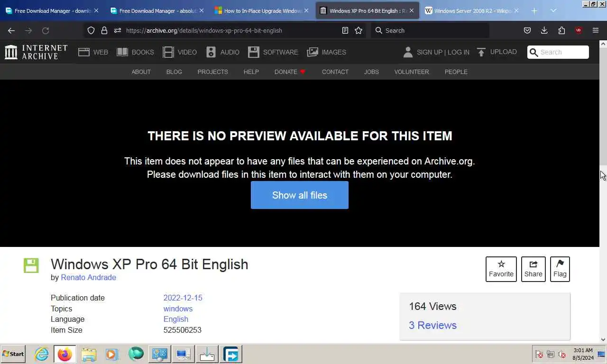Click the green software floppy item icon

pos(31,265)
